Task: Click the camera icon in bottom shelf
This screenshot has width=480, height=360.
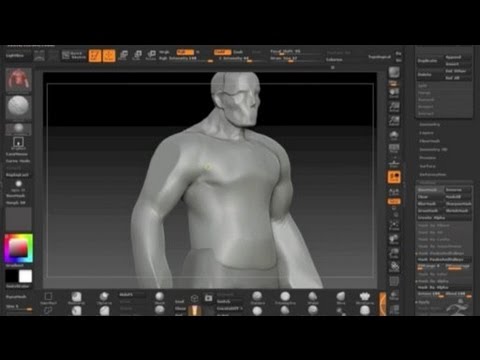Action: point(209,298)
